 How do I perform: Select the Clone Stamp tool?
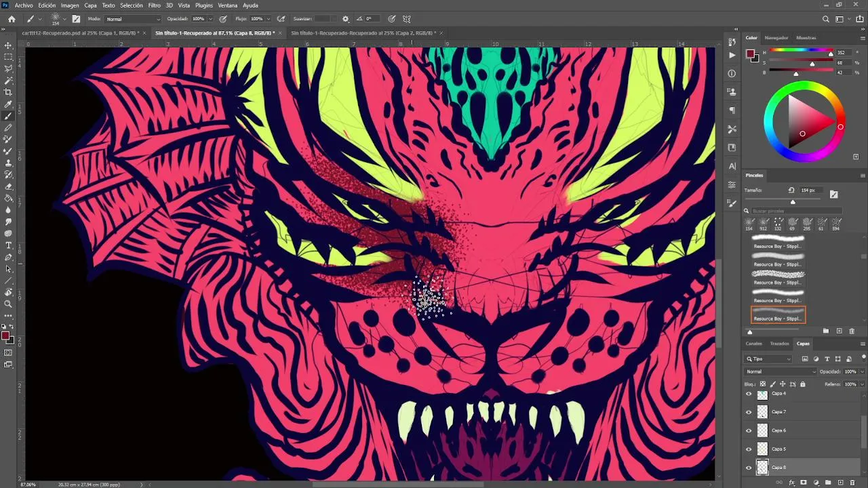click(8, 163)
